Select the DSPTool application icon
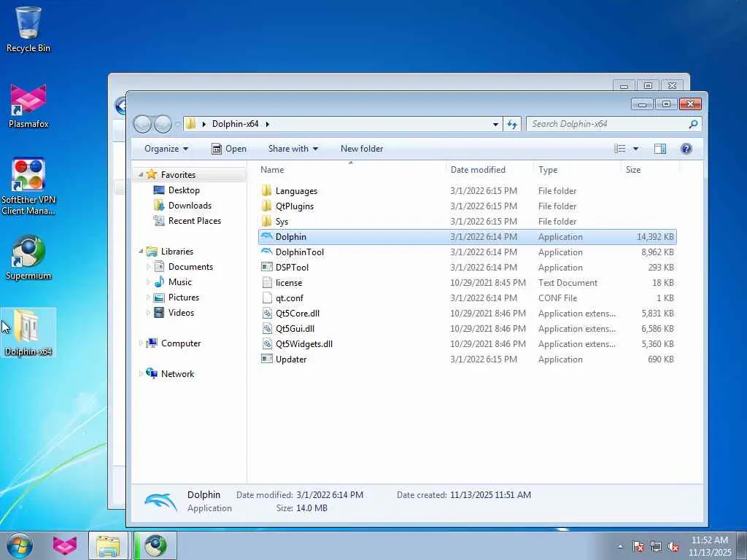The height and width of the screenshot is (560, 747). pos(267,267)
